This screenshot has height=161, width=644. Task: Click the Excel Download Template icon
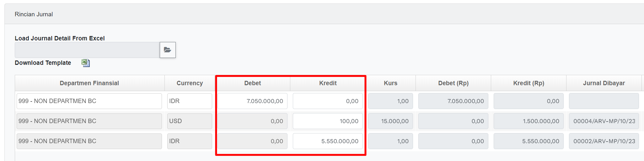[x=85, y=63]
